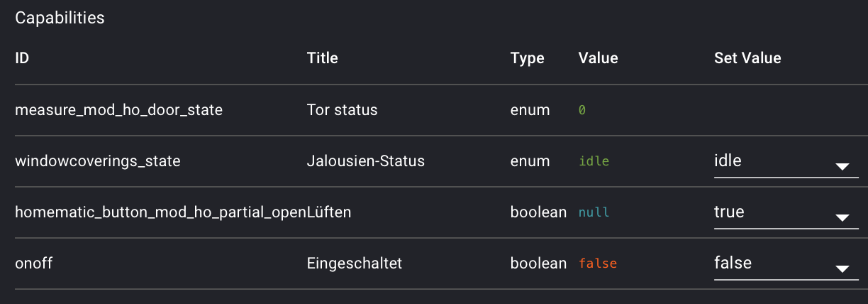Click the Title column header

click(x=322, y=58)
